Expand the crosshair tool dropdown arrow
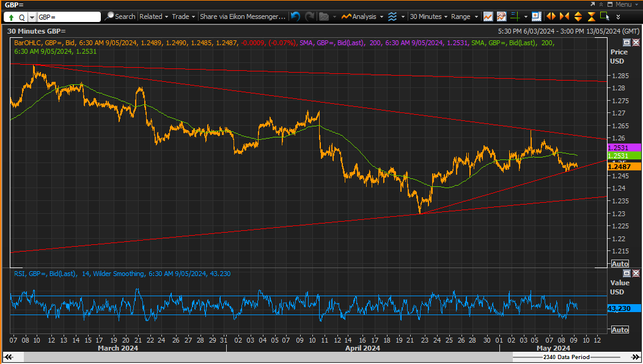 click(526, 17)
